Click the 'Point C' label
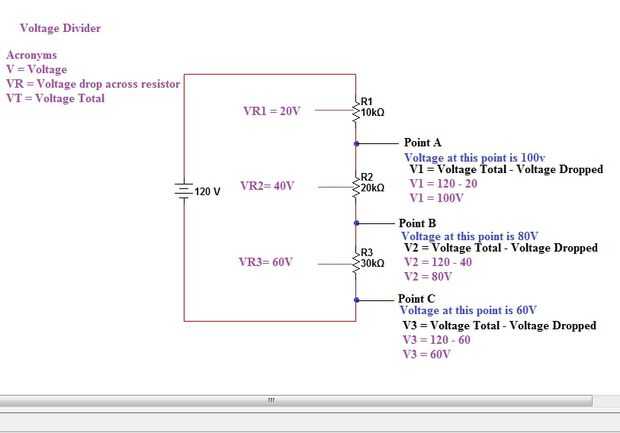This screenshot has width=620, height=433. tap(416, 298)
